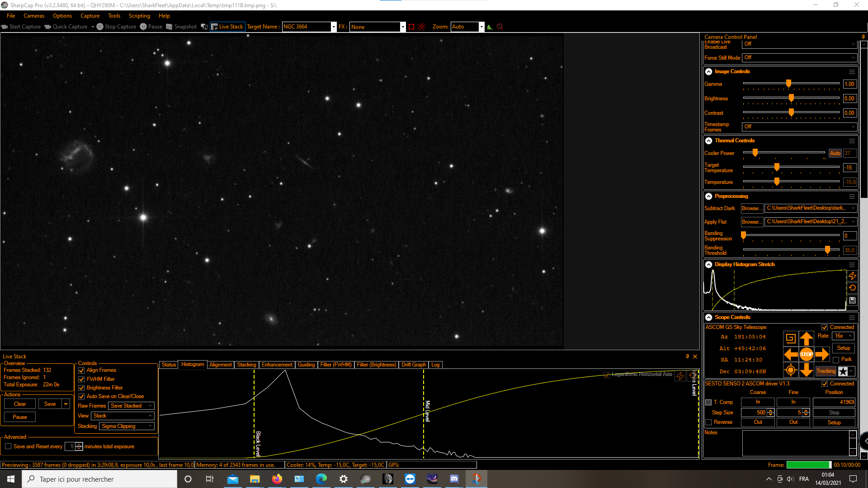Click the focuser Coarse In button

[x=758, y=402]
